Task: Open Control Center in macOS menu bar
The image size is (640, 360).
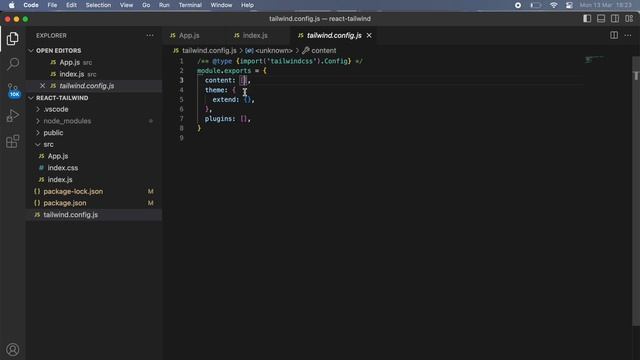Action: point(569,5)
